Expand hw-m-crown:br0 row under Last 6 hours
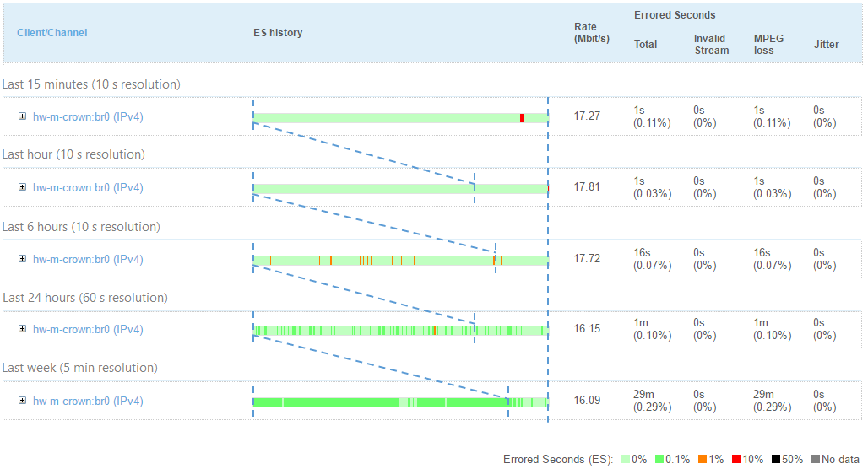 pos(22,259)
